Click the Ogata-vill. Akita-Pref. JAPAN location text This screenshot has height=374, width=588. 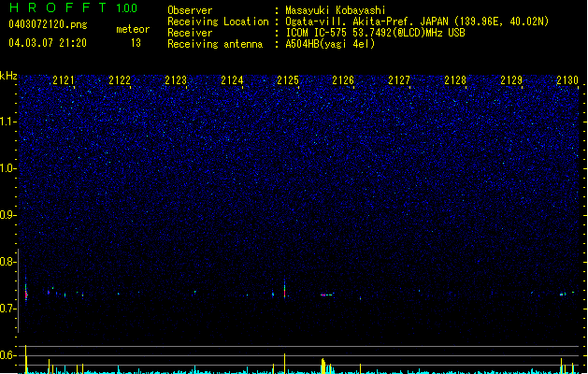417,22
